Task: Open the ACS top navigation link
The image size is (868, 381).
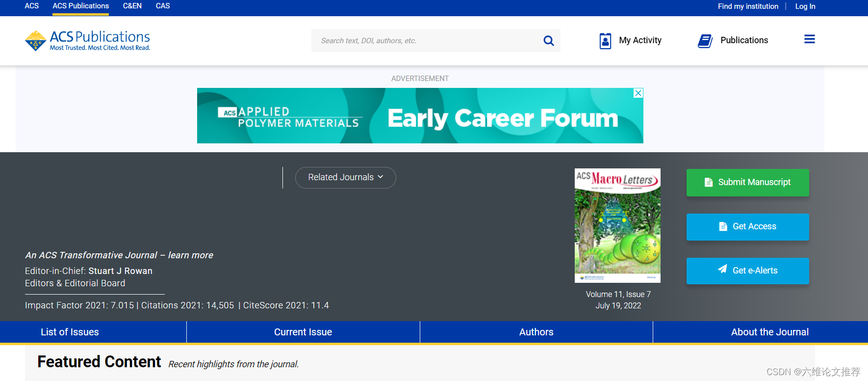Action: 32,6
